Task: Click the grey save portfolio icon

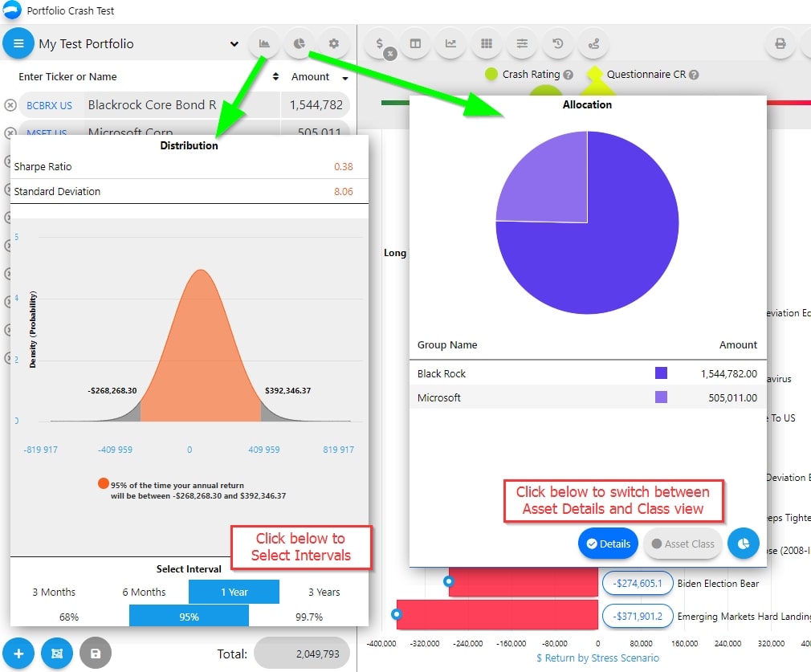Action: [96, 654]
